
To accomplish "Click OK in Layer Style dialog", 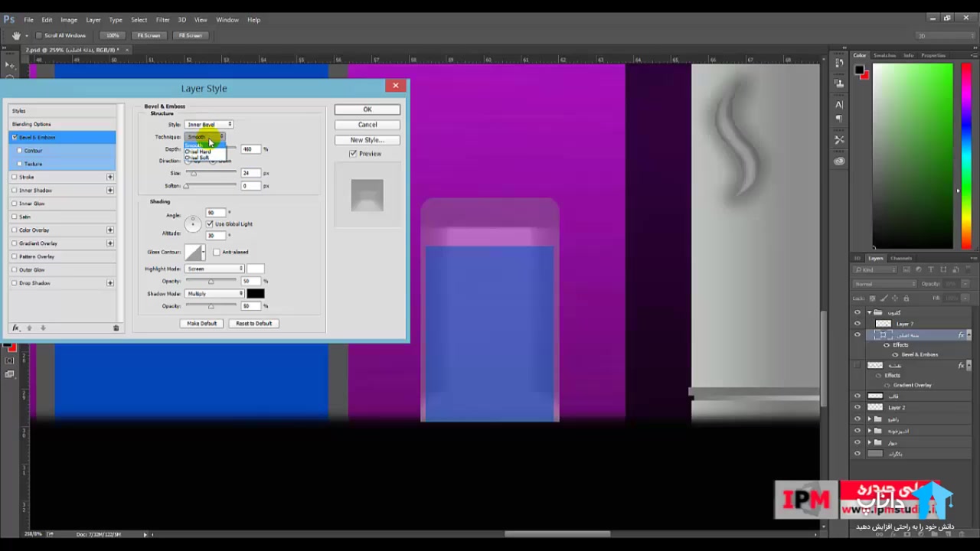I will (367, 109).
